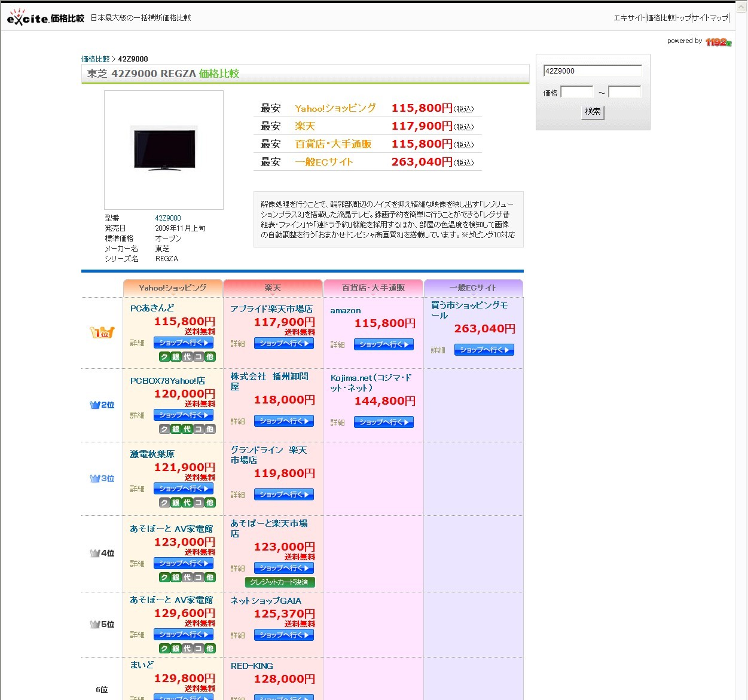Click the Toshiba REGZA TV product image

pyautogui.click(x=164, y=149)
